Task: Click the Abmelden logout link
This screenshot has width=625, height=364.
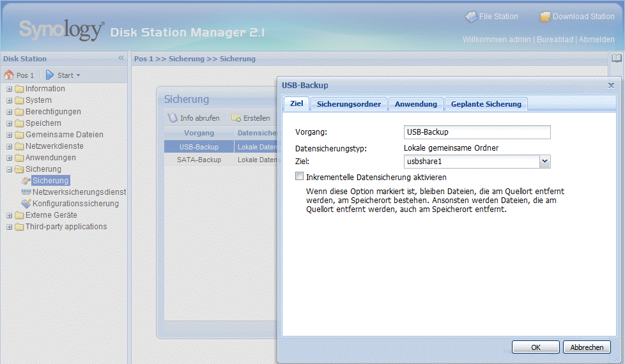Action: click(x=596, y=40)
